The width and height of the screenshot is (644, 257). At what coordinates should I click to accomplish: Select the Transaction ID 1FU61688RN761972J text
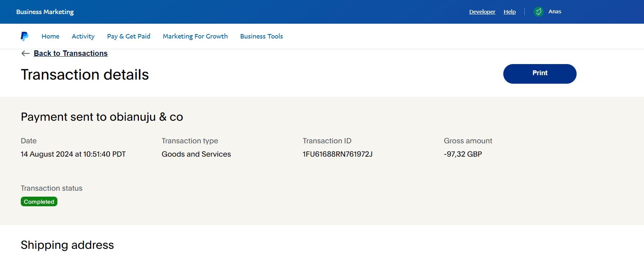pyautogui.click(x=337, y=154)
